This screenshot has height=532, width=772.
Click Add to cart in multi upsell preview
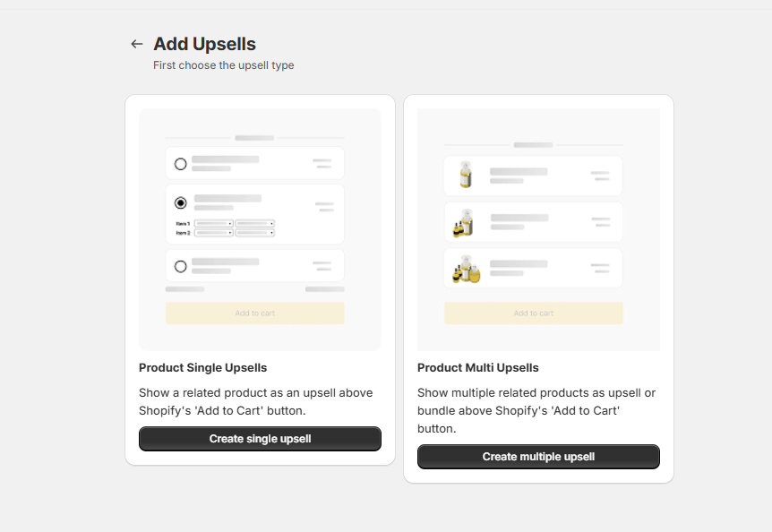pyautogui.click(x=534, y=313)
